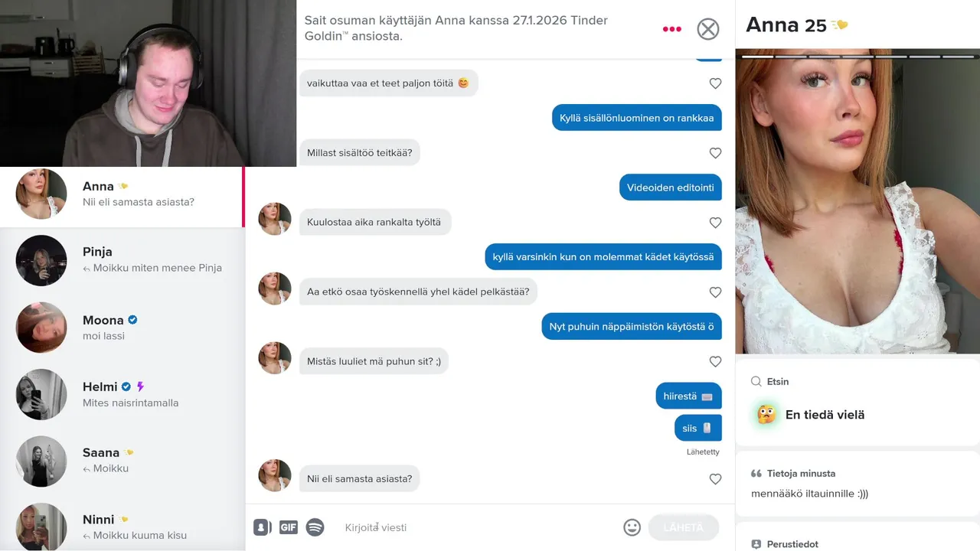This screenshot has width=980, height=551.
Task: Click the 'Kirjoita viesti' message input field
Action: [x=479, y=527]
